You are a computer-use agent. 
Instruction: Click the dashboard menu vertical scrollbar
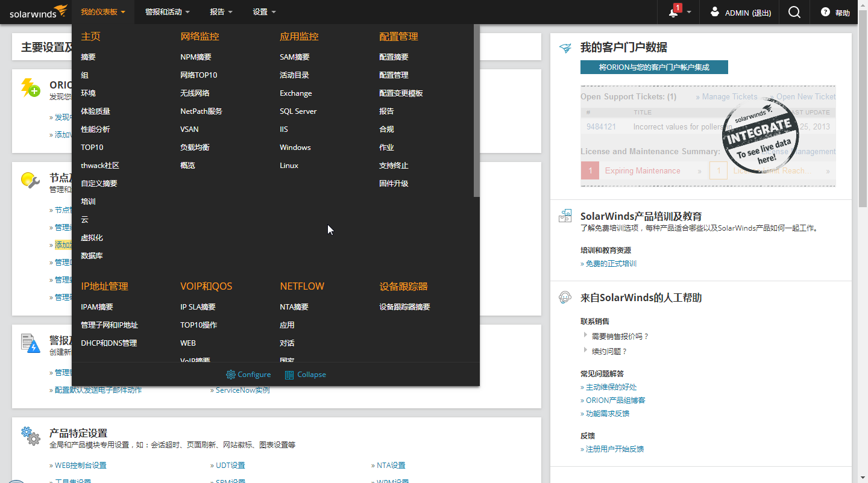click(x=477, y=111)
